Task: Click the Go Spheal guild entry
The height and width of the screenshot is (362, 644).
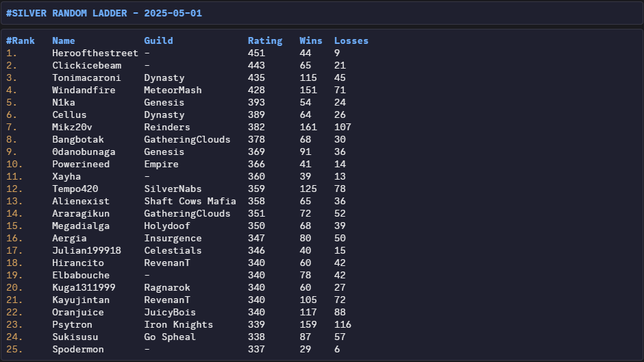Action: click(x=170, y=337)
